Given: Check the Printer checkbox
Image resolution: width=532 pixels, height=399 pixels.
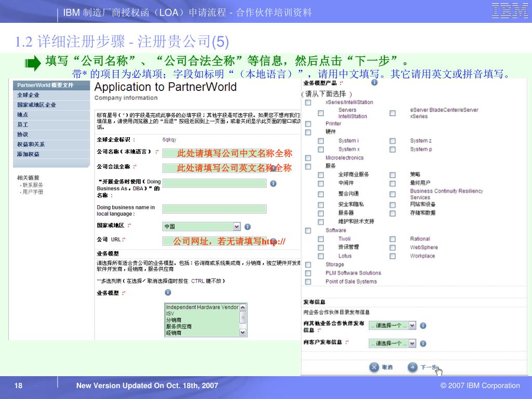Looking at the screenshot, I should pyautogui.click(x=308, y=124).
